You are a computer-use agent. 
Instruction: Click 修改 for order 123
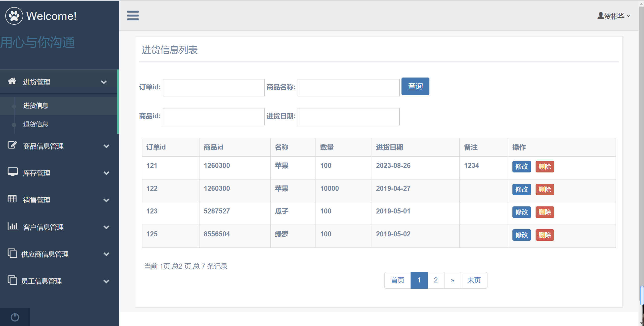point(522,212)
